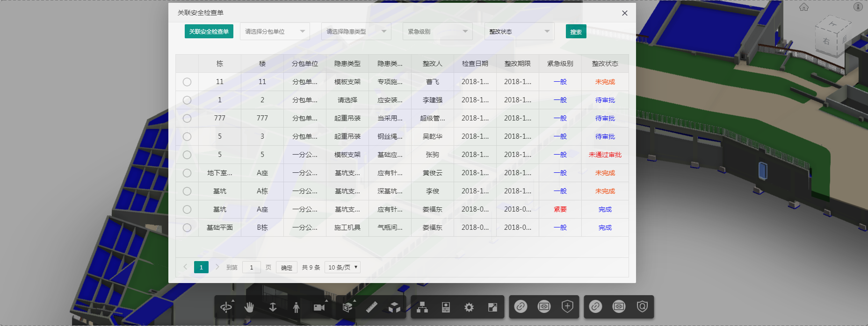
Task: Open the 整改状态 filter dropdown
Action: click(519, 31)
